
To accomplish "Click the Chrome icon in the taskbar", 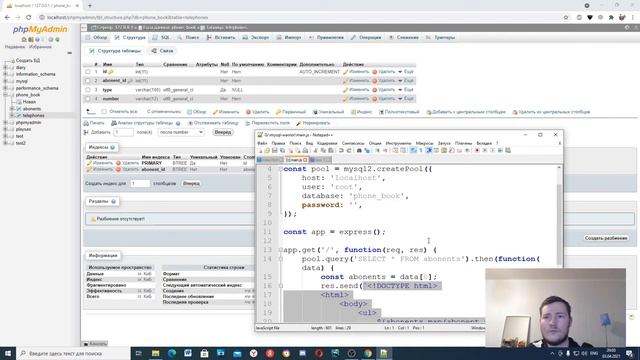I will 368,353.
